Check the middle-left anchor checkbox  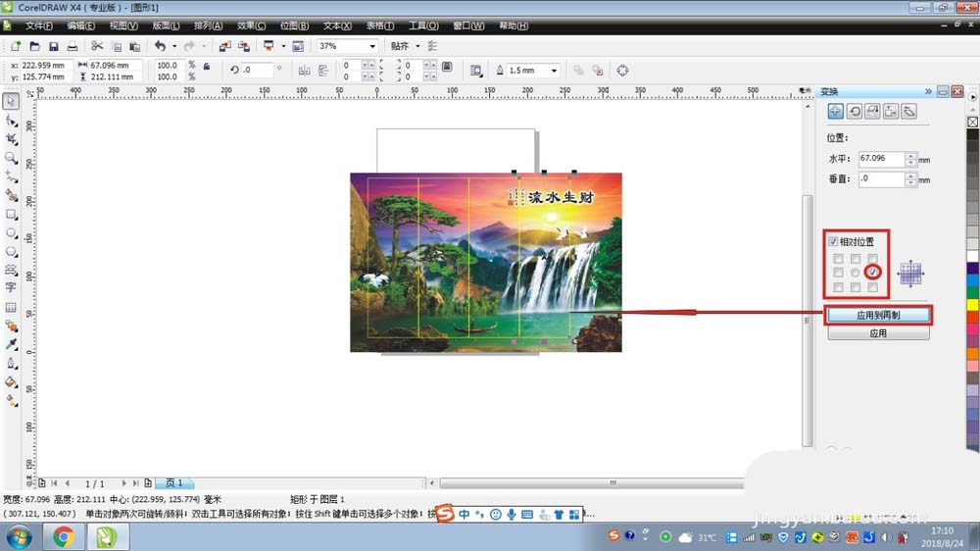coord(838,273)
